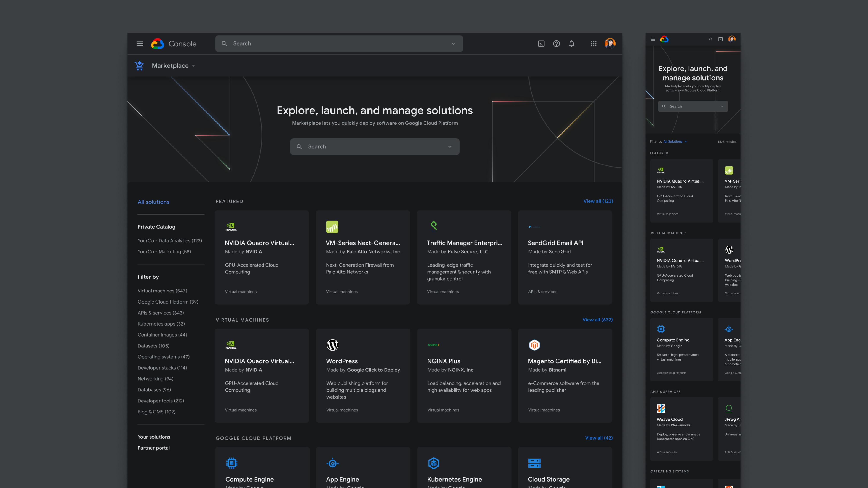The width and height of the screenshot is (868, 488).
Task: Open the SendGrid Email API card title
Action: point(555,243)
